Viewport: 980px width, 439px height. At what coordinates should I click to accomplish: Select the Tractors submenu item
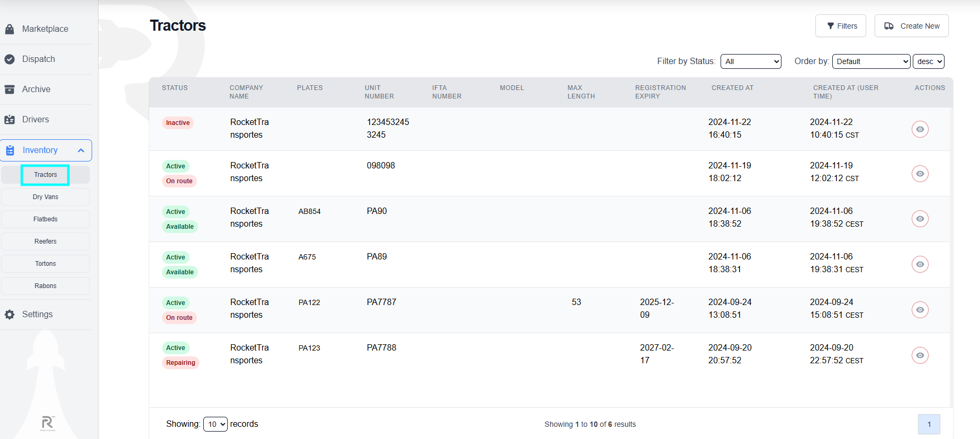(46, 175)
